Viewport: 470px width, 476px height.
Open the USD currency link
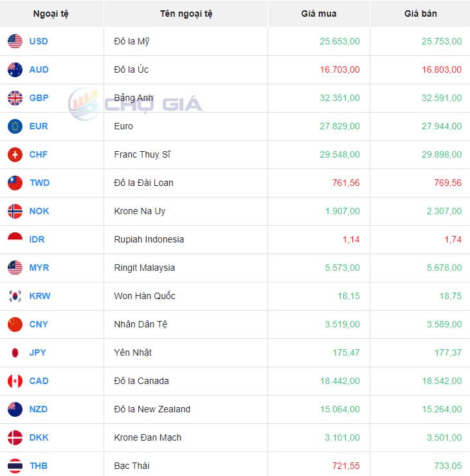click(x=39, y=41)
